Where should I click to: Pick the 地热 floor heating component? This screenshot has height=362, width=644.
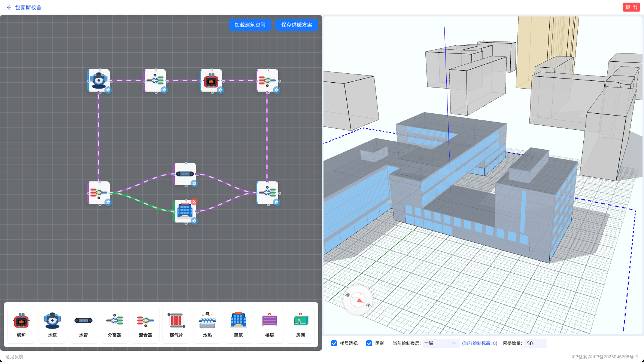(x=207, y=325)
